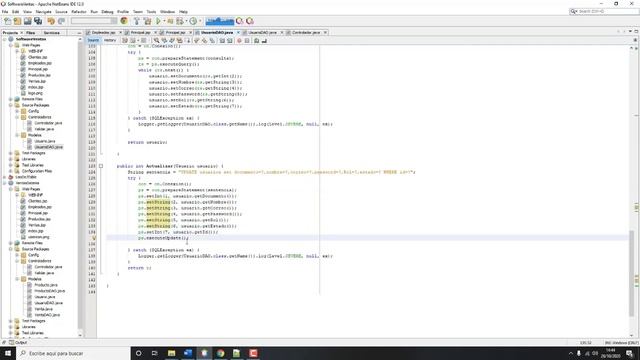Viewport: 640px width, 360px height.
Task: Minimize the Projects panel window group
Action: coord(79,33)
